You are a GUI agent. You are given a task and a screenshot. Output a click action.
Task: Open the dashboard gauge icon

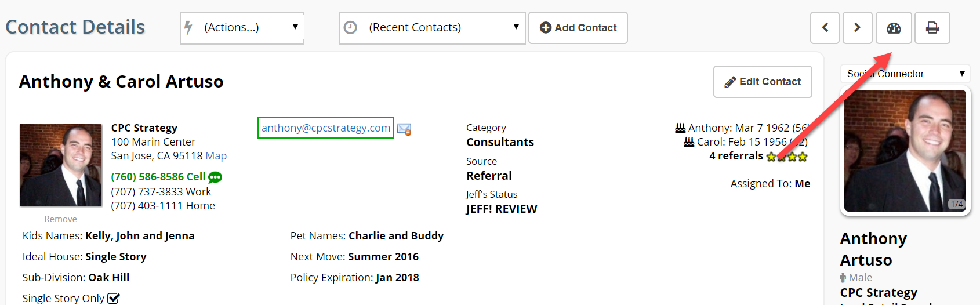click(x=894, y=28)
